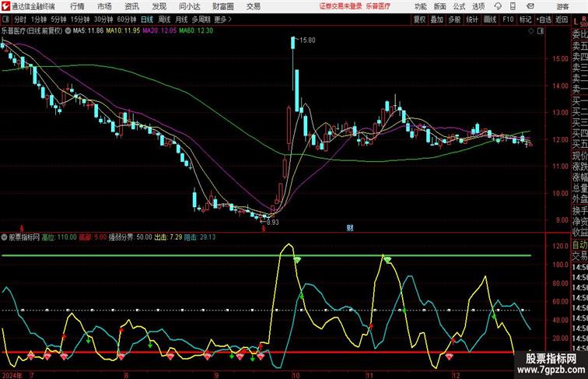Open the 选项 menu
588x379 pixels.
click(x=478, y=6)
